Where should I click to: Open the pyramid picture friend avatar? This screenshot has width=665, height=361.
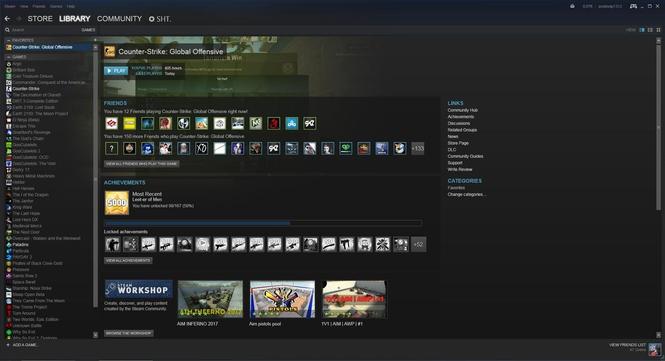[201, 123]
